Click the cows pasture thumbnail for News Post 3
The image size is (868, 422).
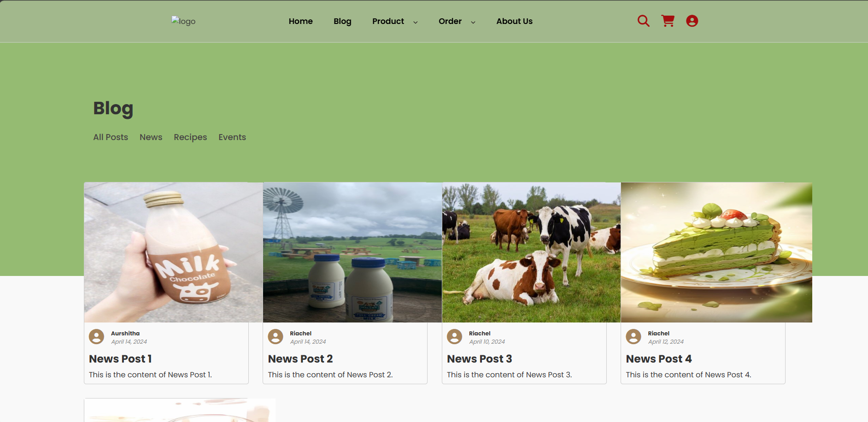tap(531, 252)
